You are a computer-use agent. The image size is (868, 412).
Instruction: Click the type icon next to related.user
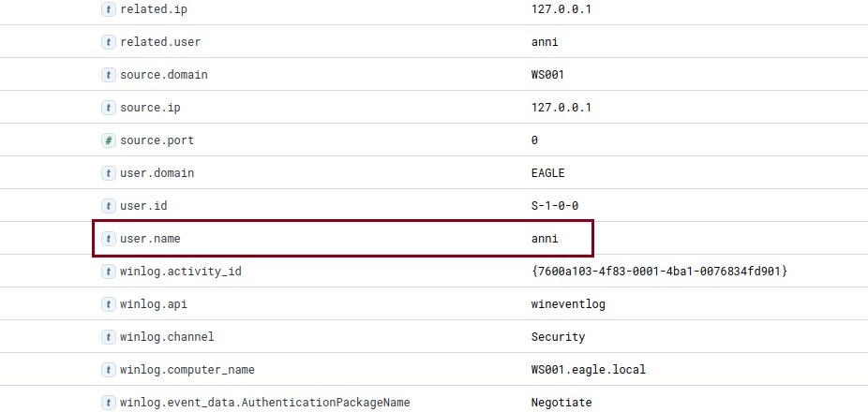109,42
